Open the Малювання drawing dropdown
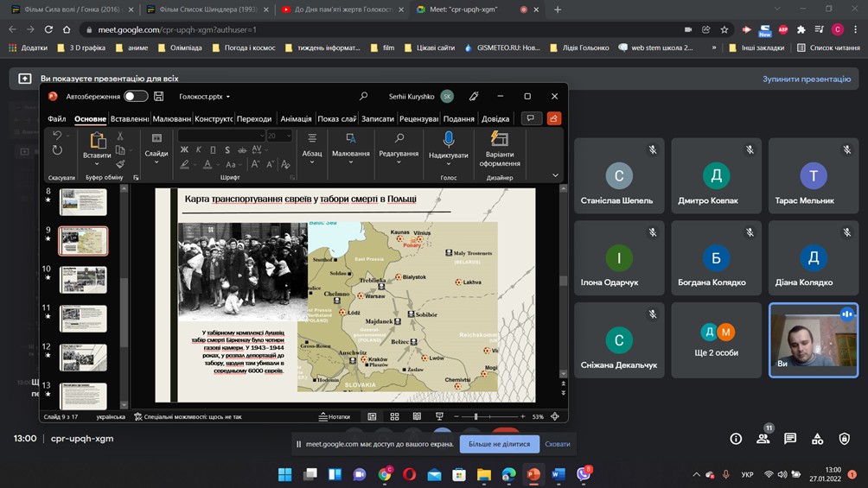The height and width of the screenshot is (488, 868). pyautogui.click(x=350, y=148)
